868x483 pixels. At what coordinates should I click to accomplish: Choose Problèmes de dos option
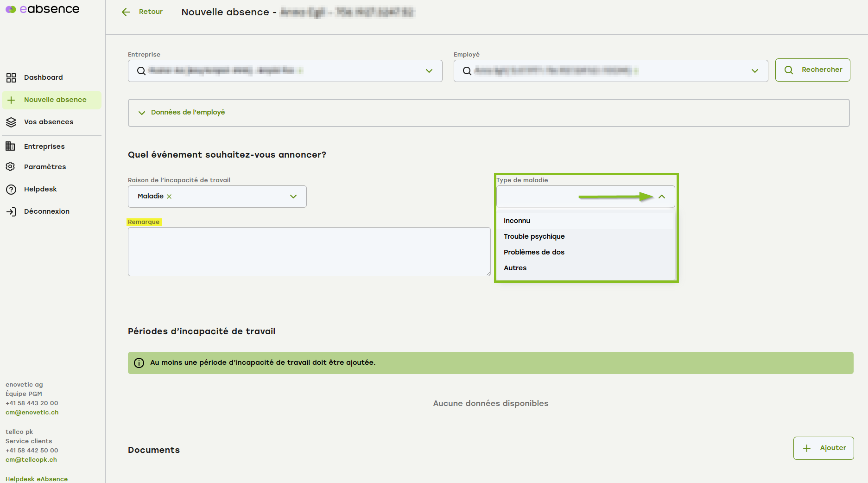(x=534, y=252)
